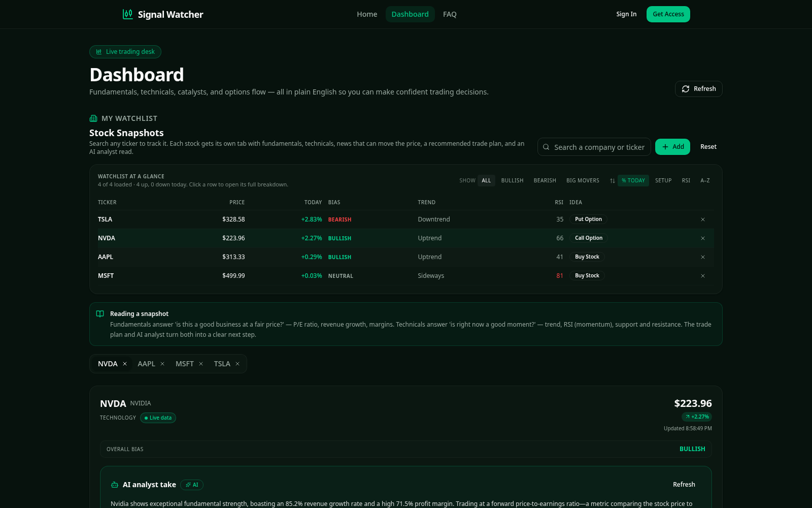812x508 pixels.
Task: Focus the company or ticker search field
Action: (x=594, y=147)
